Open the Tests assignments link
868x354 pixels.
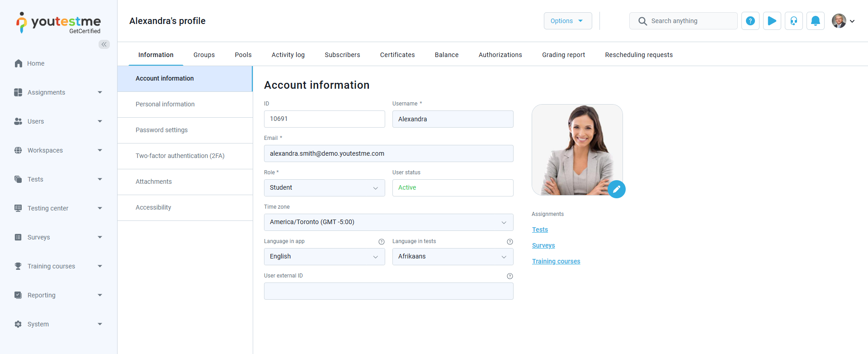tap(540, 230)
